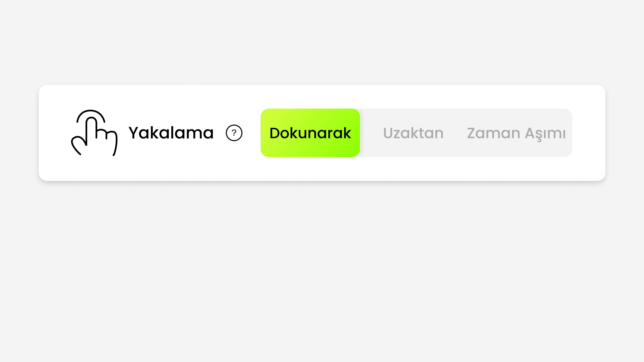Set Yakalama mode to remote (Uzaktan)
The image size is (644, 362).
coord(413,133)
